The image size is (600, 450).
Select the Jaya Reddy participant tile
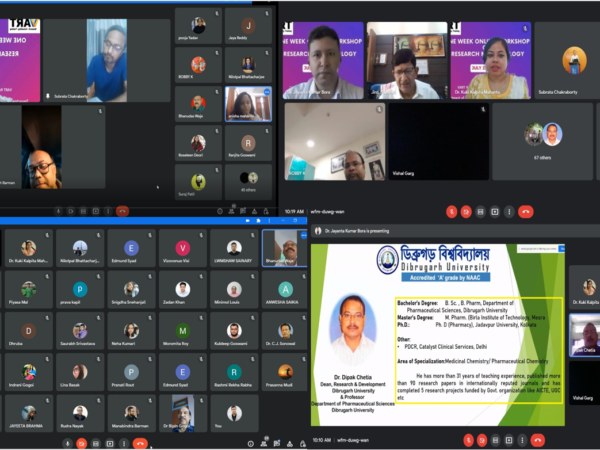click(248, 26)
